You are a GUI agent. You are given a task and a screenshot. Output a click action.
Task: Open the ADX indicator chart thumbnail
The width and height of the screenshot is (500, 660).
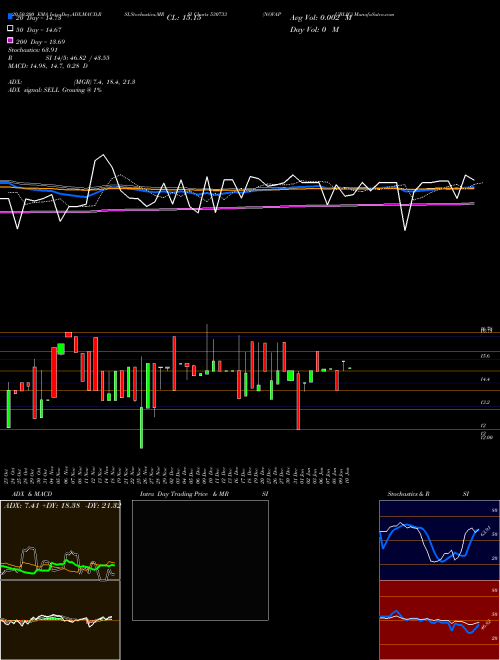pos(60,540)
